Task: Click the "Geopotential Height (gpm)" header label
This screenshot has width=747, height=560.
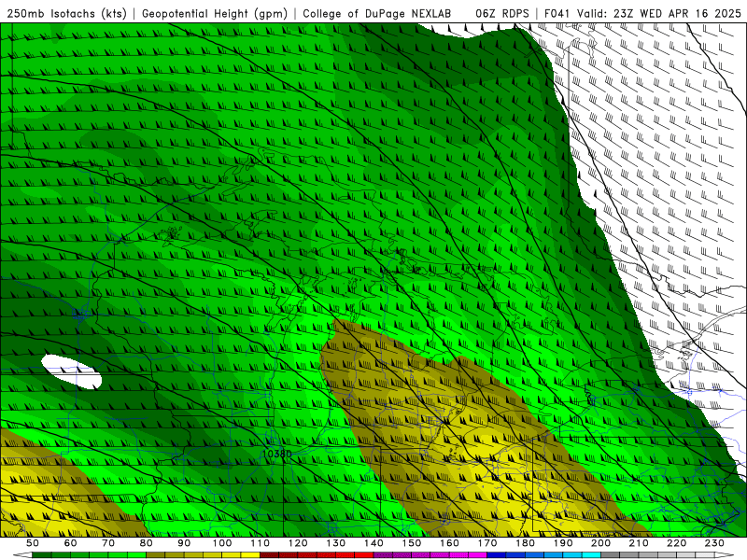Action: tap(215, 13)
